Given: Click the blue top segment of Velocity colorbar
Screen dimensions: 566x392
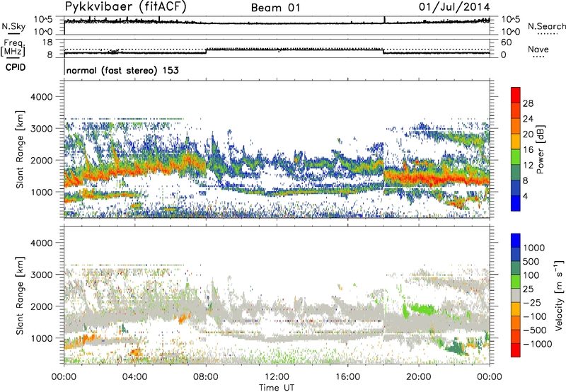Looking at the screenshot, I should [516, 241].
